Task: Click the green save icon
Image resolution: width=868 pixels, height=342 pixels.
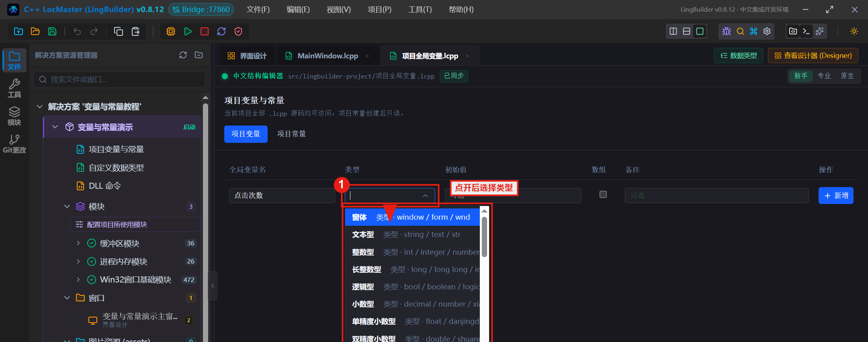Action: point(52,31)
